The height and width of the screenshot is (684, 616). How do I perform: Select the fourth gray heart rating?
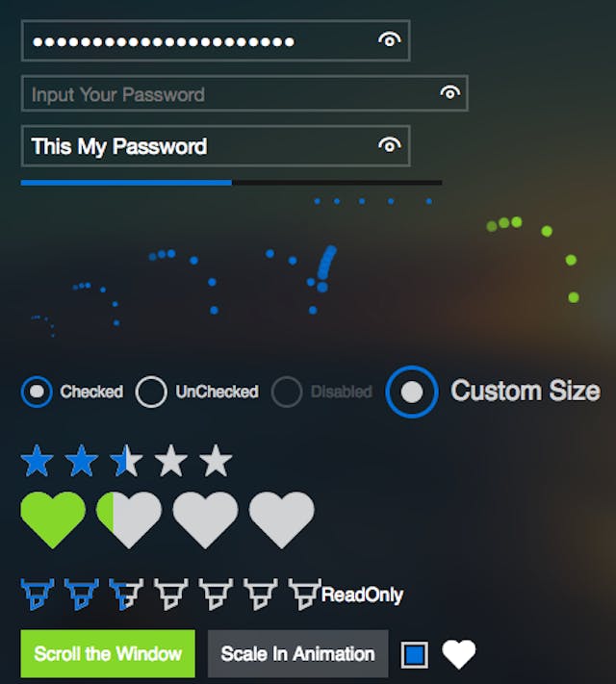point(282,519)
